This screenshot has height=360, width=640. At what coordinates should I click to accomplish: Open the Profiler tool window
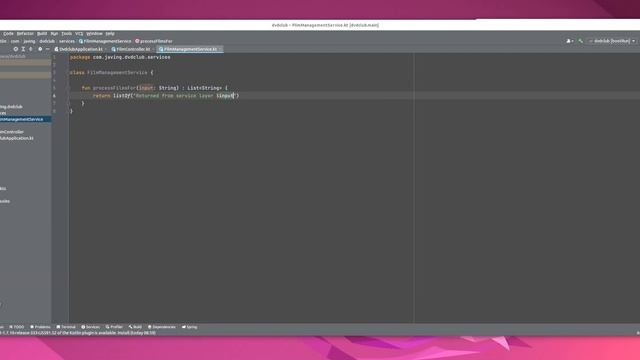[114, 327]
